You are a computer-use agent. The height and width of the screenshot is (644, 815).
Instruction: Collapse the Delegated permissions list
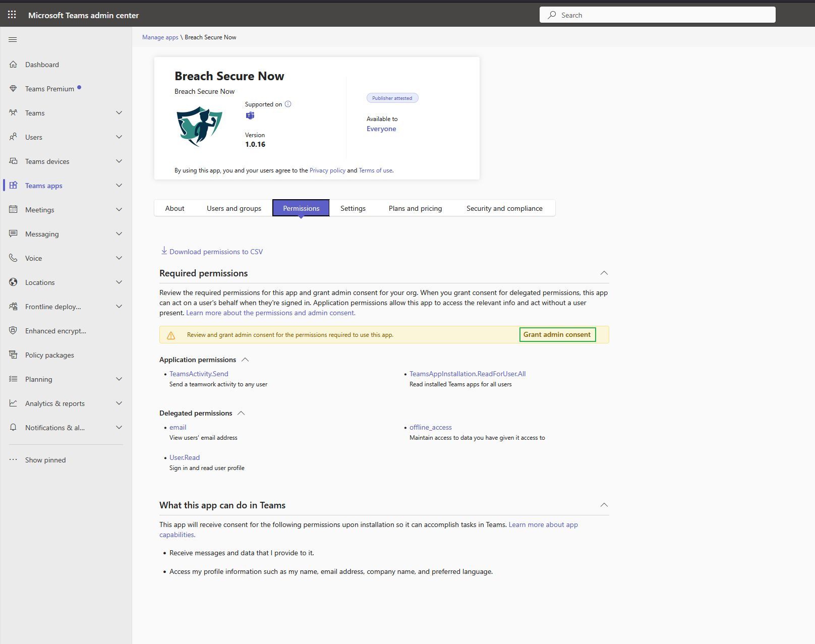coord(241,413)
